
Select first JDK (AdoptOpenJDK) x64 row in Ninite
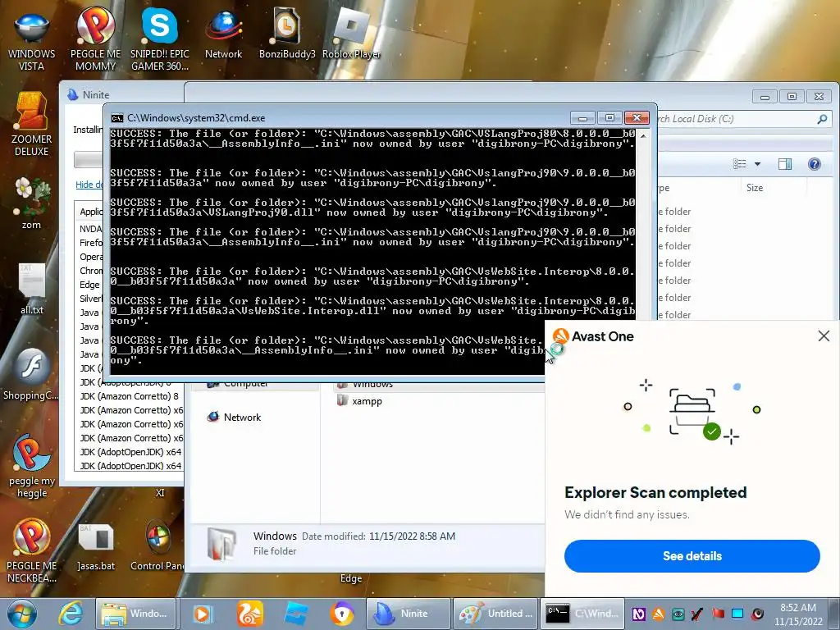(x=130, y=452)
